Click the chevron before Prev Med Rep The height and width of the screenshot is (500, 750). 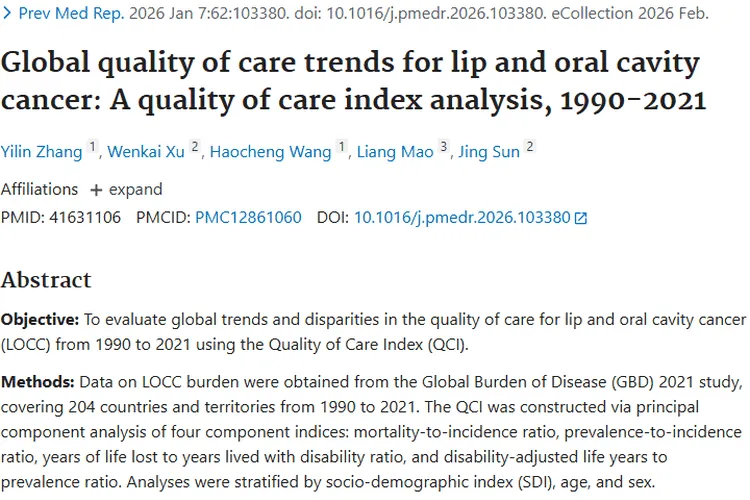pos(8,15)
